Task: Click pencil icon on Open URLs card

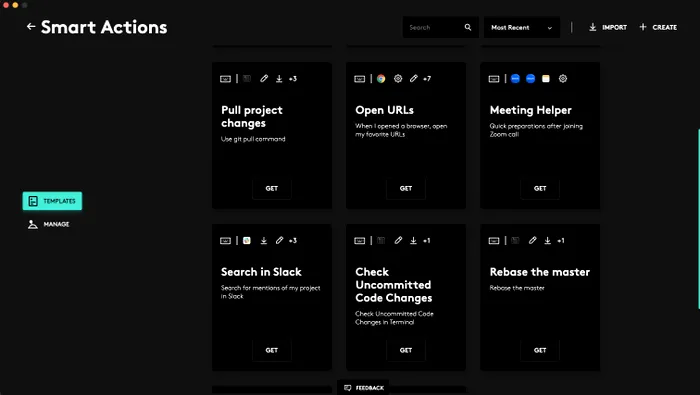Action: [414, 79]
